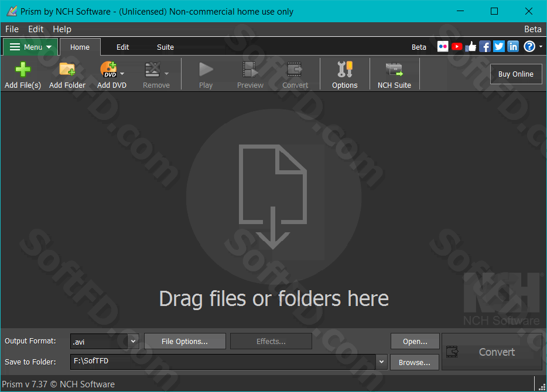Image resolution: width=547 pixels, height=392 pixels.
Task: Click the Flickr share icon
Action: point(443,46)
